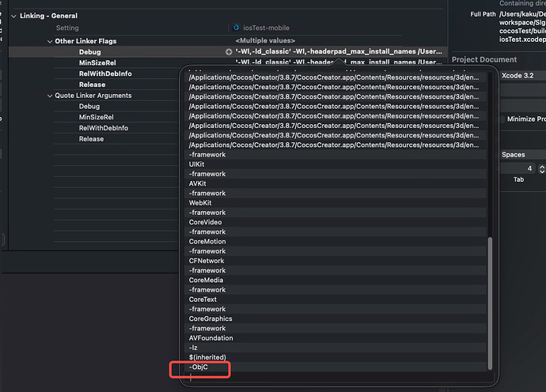The width and height of the screenshot is (546, 392).
Task: Click the Tab width stepper arrows
Action: point(542,168)
